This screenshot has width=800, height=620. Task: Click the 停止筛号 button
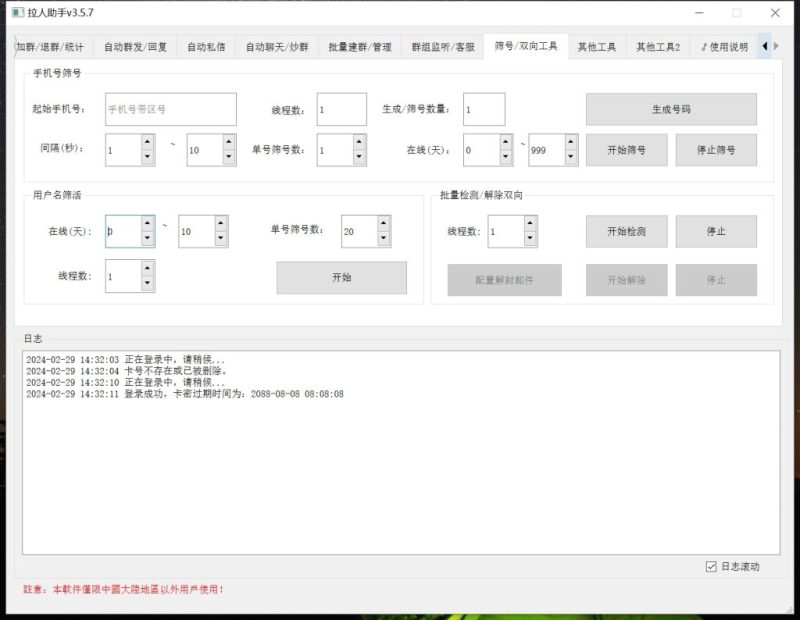coord(716,149)
